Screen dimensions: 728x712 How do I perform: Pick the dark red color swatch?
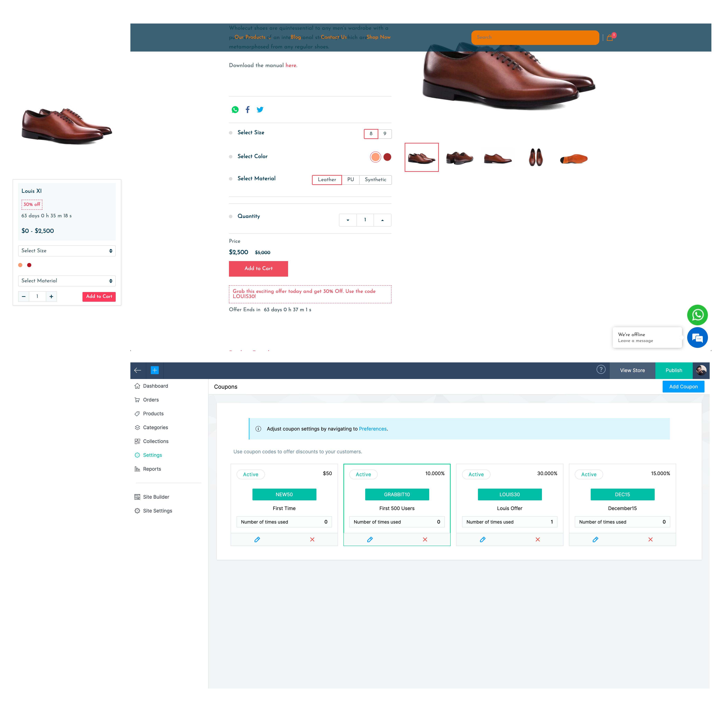(387, 157)
